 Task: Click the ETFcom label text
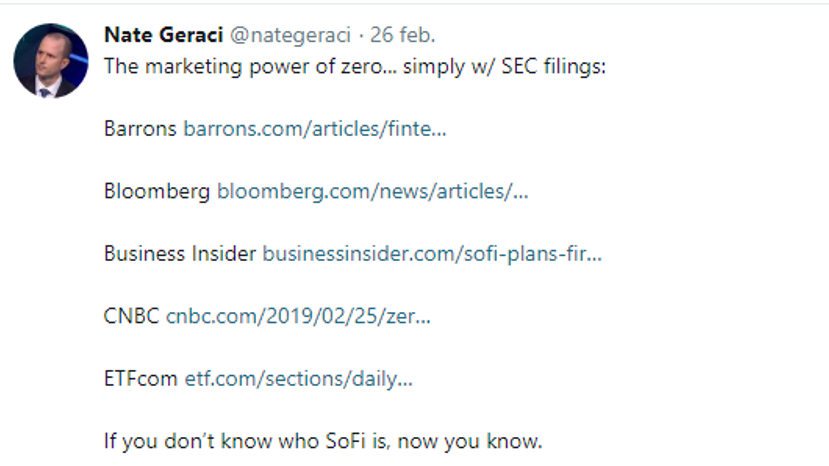point(141,379)
